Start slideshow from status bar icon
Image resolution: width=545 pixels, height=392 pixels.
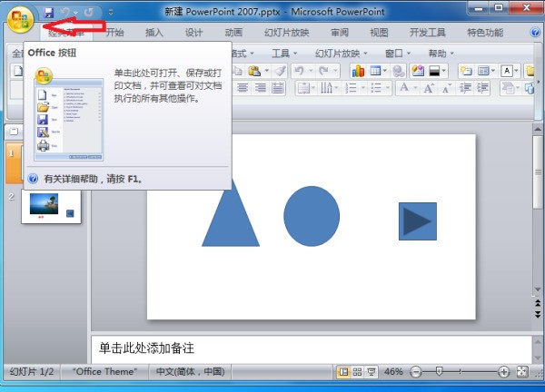tap(372, 372)
